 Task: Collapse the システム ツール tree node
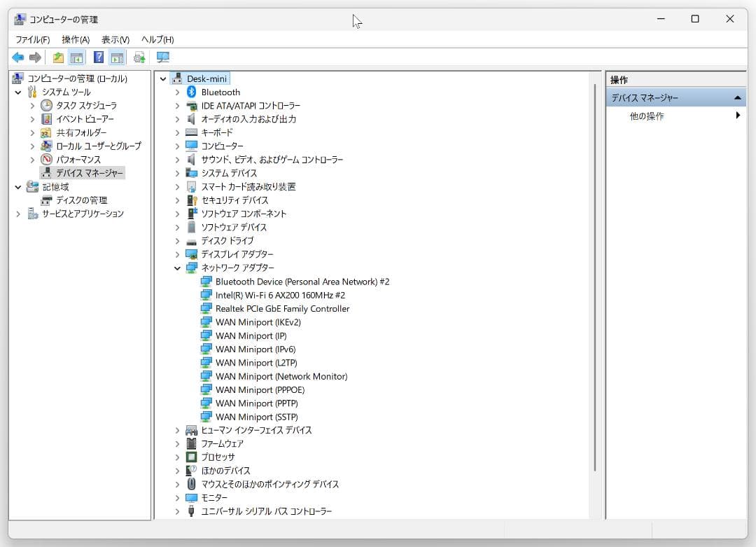18,92
